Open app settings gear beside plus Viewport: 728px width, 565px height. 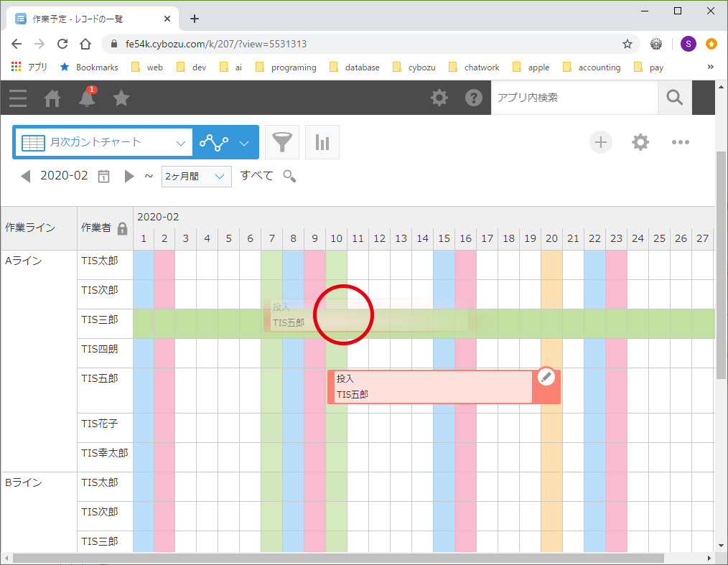(640, 142)
